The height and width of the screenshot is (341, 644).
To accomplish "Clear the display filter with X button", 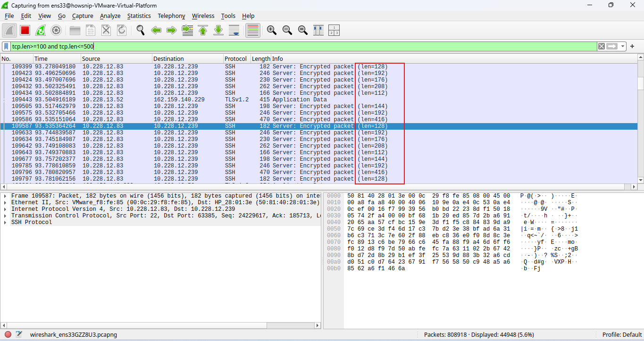I will (601, 46).
